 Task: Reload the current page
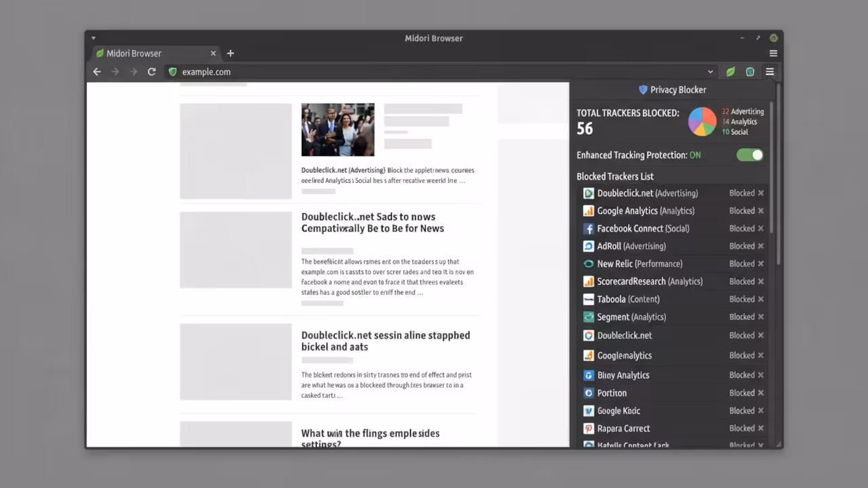[152, 72]
